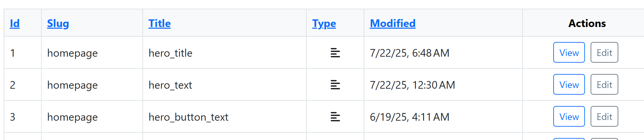The height and width of the screenshot is (140, 644).
Task: Click the text type icon for hero_button_text
Action: [x=335, y=117]
